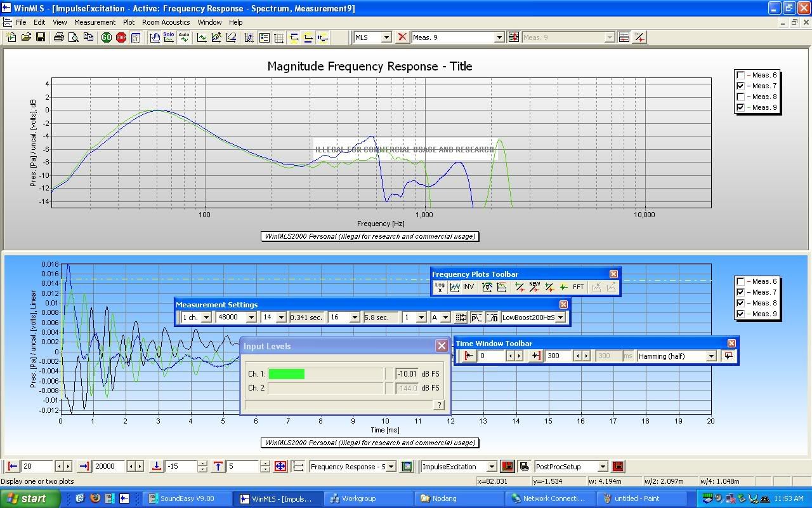Close the Frequency Plots Toolbar
Image resolution: width=812 pixels, height=508 pixels.
click(613, 274)
